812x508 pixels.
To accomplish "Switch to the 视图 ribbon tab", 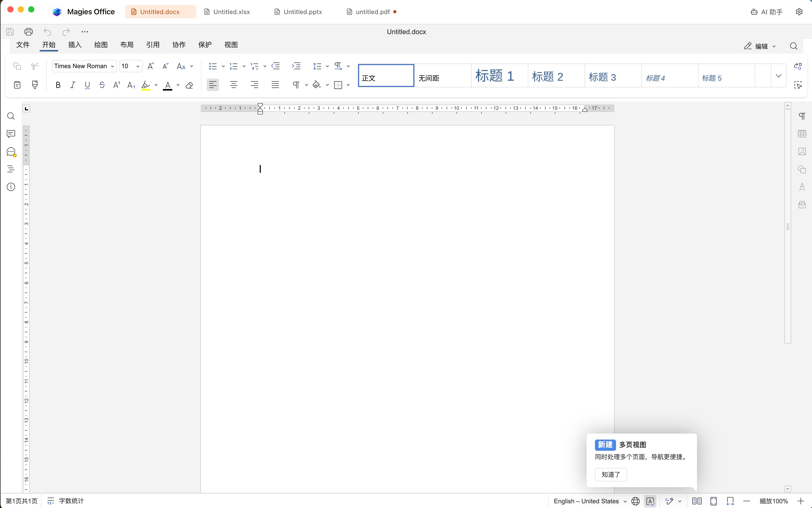I will click(231, 45).
